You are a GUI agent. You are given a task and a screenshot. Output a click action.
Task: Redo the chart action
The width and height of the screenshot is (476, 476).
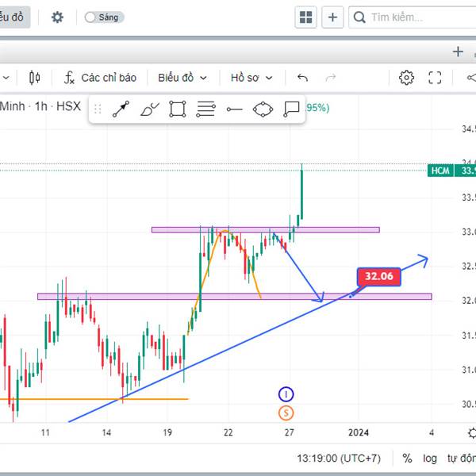click(330, 78)
